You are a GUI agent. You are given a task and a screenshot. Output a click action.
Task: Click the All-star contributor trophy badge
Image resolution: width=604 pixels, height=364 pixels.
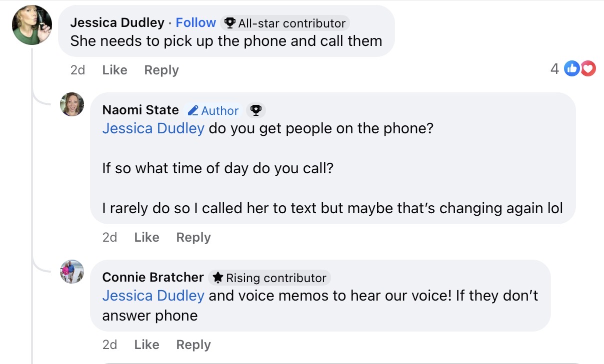point(230,23)
